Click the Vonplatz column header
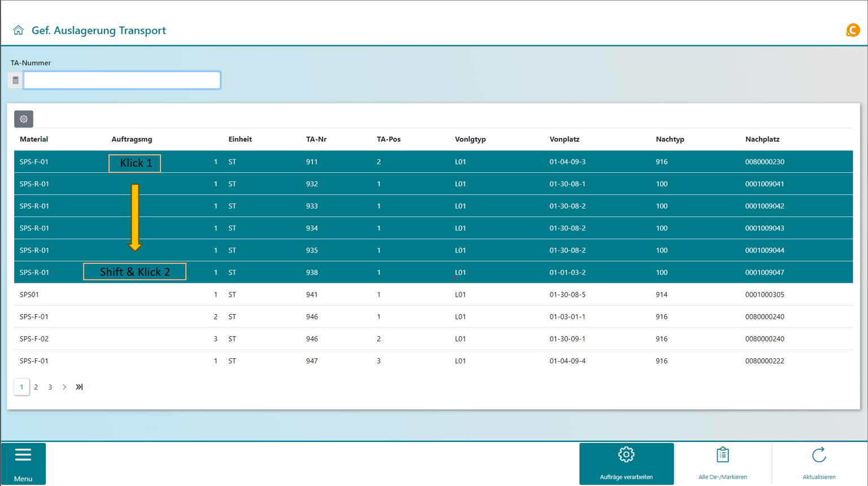Image resolution: width=868 pixels, height=486 pixels. click(x=564, y=139)
